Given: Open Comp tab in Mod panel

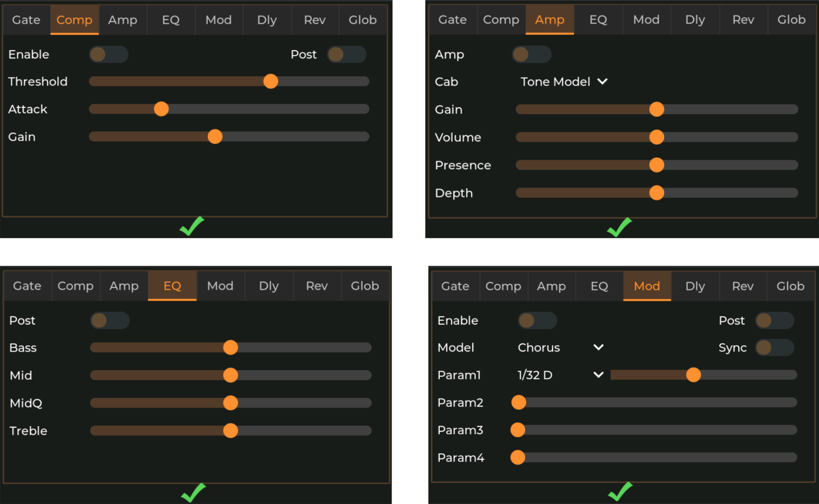Looking at the screenshot, I should point(503,286).
